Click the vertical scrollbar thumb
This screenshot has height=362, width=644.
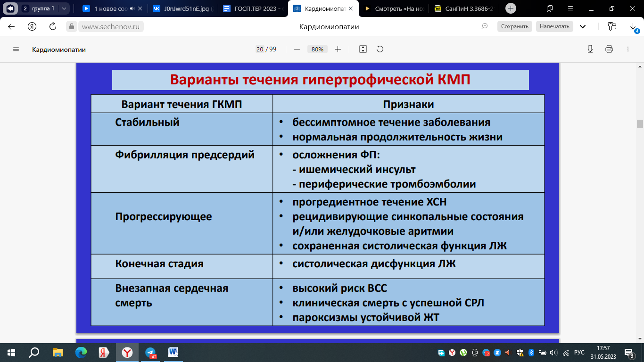pyautogui.click(x=640, y=123)
